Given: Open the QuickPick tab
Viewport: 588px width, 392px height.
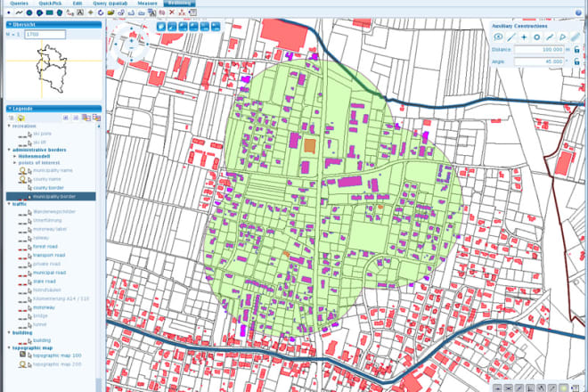Looking at the screenshot, I should [50, 3].
